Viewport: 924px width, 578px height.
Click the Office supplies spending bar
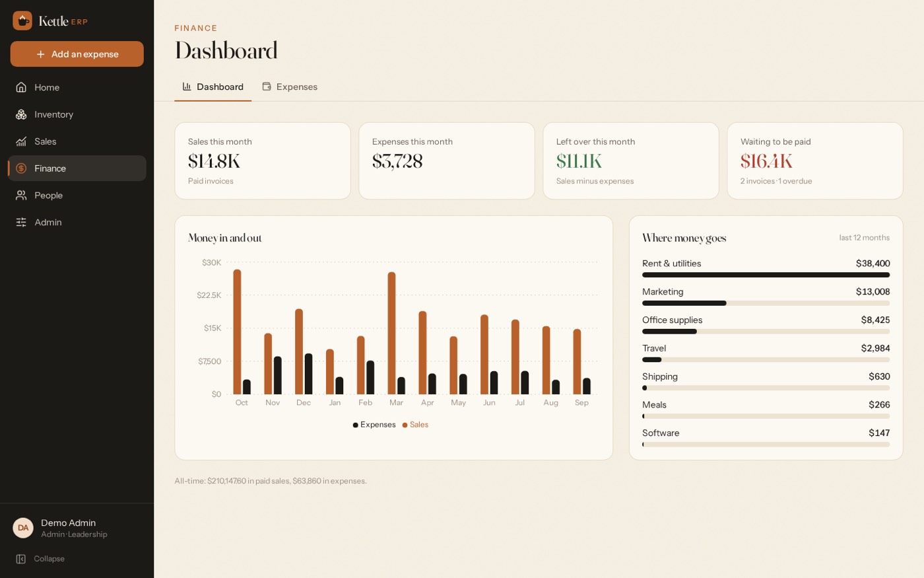coord(766,332)
